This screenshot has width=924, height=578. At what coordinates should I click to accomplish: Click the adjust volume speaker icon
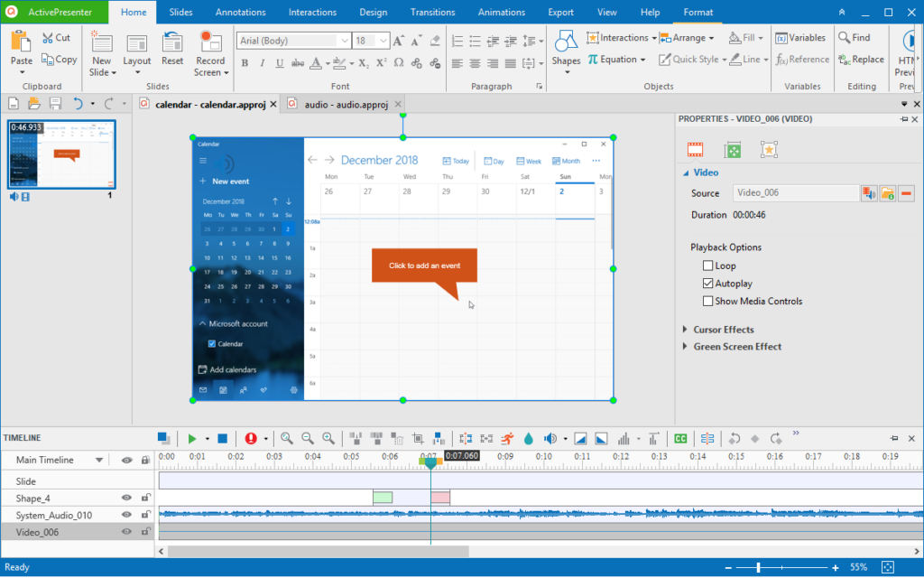[550, 438]
